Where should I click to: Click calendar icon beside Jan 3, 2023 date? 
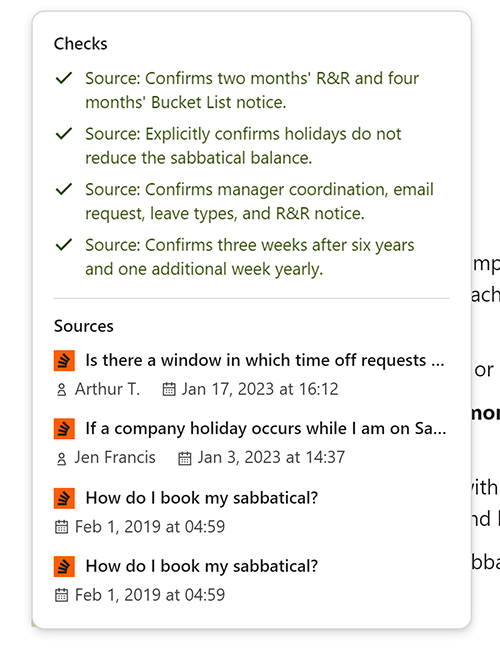tap(185, 458)
